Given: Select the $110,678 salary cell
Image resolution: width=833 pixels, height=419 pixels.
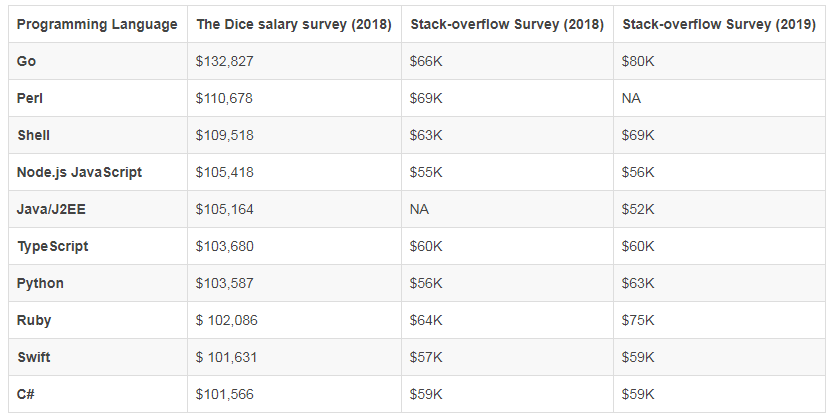Looking at the screenshot, I should (225, 98).
